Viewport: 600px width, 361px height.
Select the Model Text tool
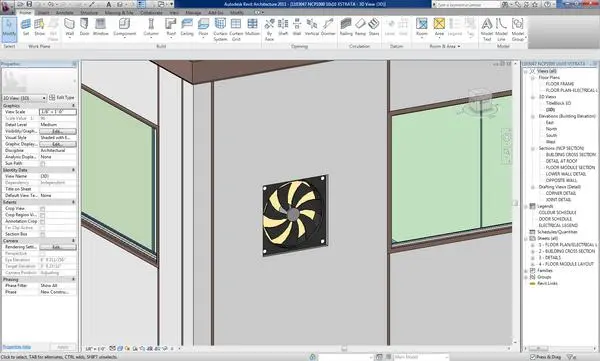tap(487, 30)
